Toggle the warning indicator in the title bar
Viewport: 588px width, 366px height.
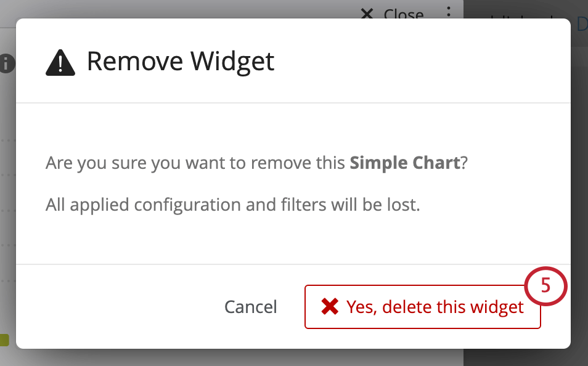pyautogui.click(x=60, y=61)
